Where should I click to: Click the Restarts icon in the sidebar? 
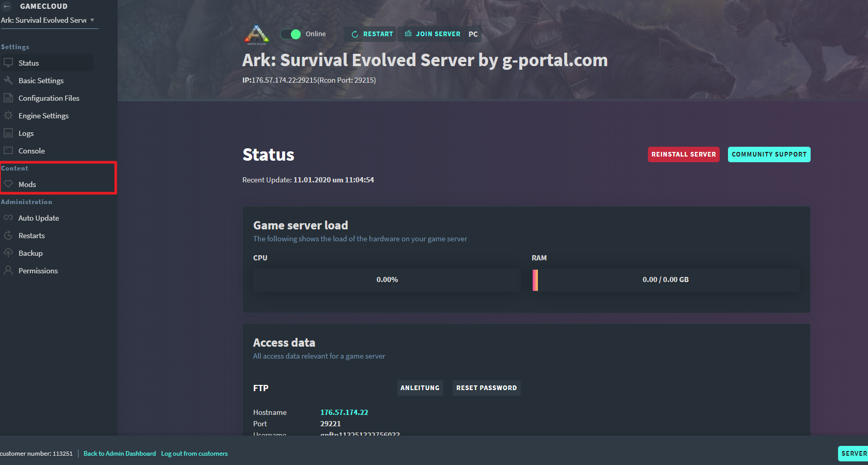tap(9, 235)
